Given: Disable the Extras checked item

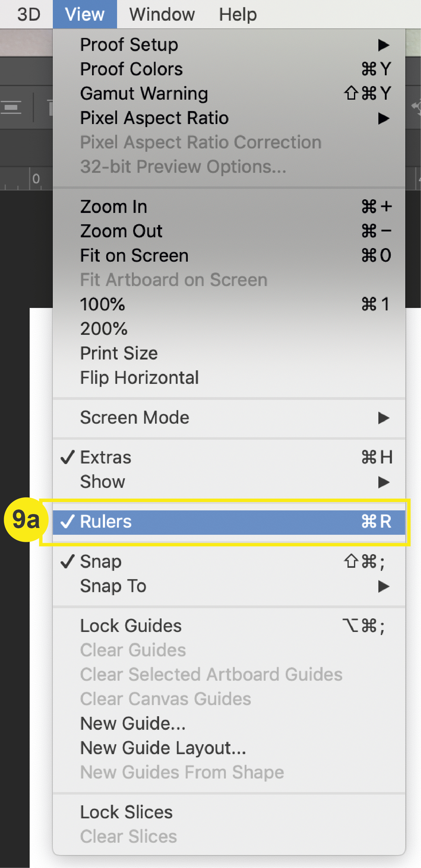Looking at the screenshot, I should pos(105,457).
